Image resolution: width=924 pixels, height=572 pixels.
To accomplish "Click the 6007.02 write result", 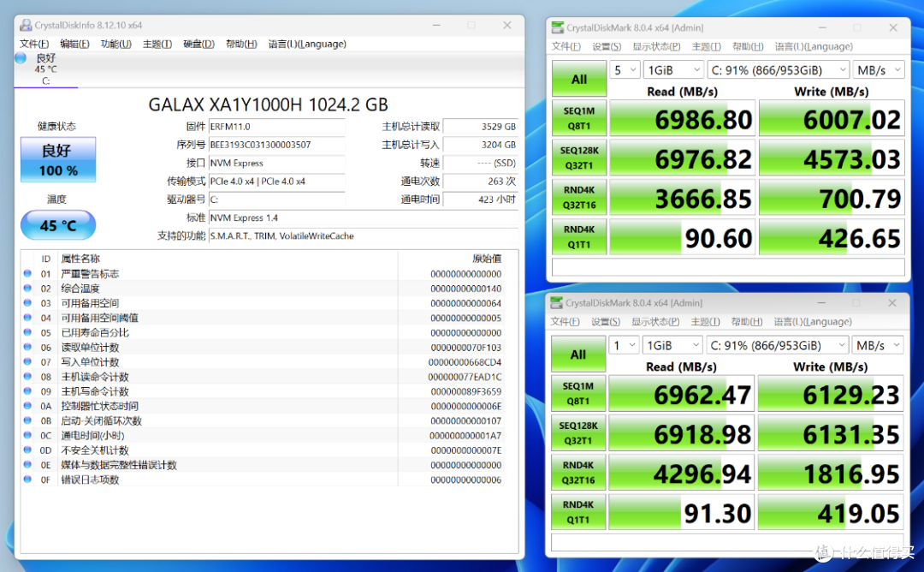I will pos(832,118).
